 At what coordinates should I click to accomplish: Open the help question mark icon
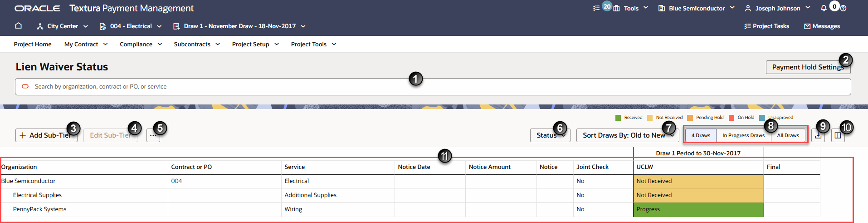point(843,8)
